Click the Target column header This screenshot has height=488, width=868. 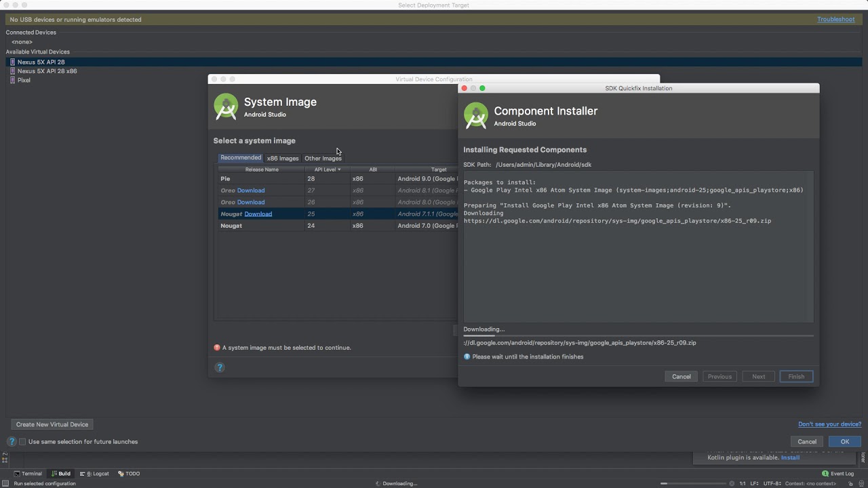pos(439,169)
